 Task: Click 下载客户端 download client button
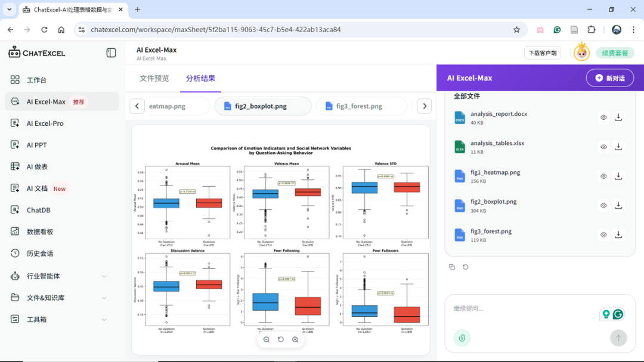point(543,53)
